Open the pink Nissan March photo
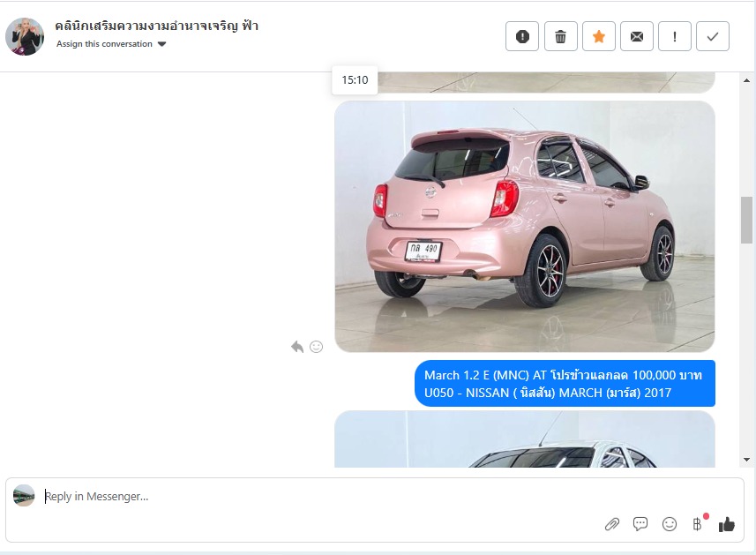 [525, 226]
